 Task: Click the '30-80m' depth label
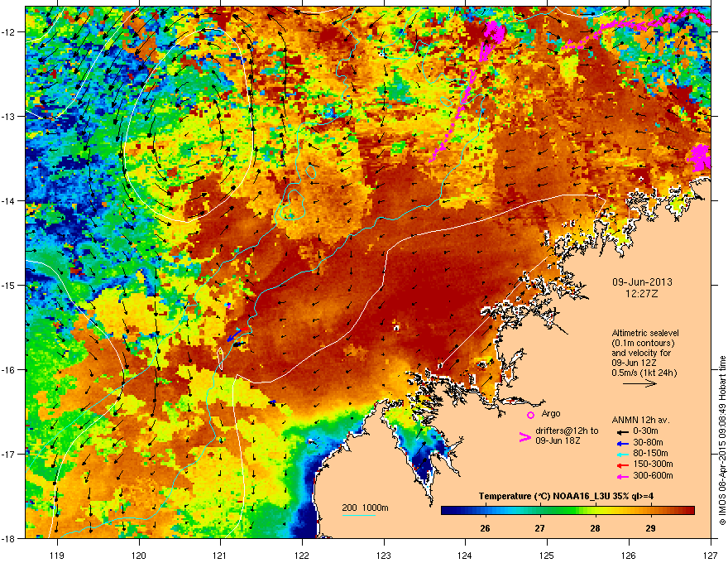[x=648, y=443]
